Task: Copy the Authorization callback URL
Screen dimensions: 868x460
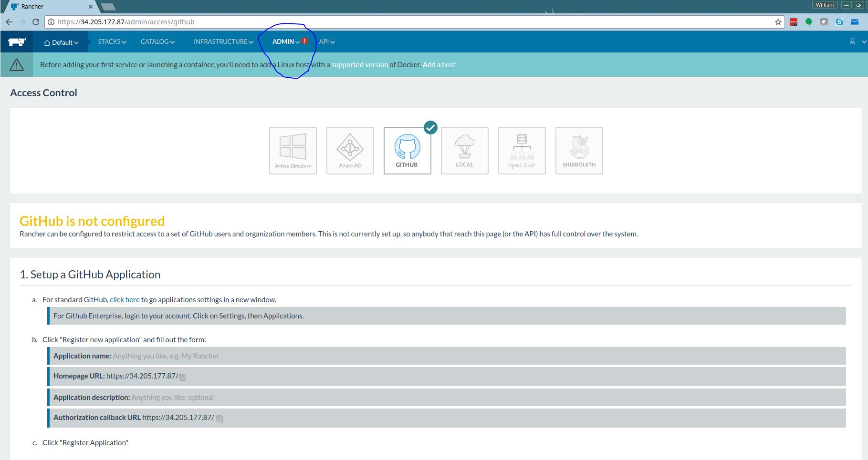Action: click(220, 419)
